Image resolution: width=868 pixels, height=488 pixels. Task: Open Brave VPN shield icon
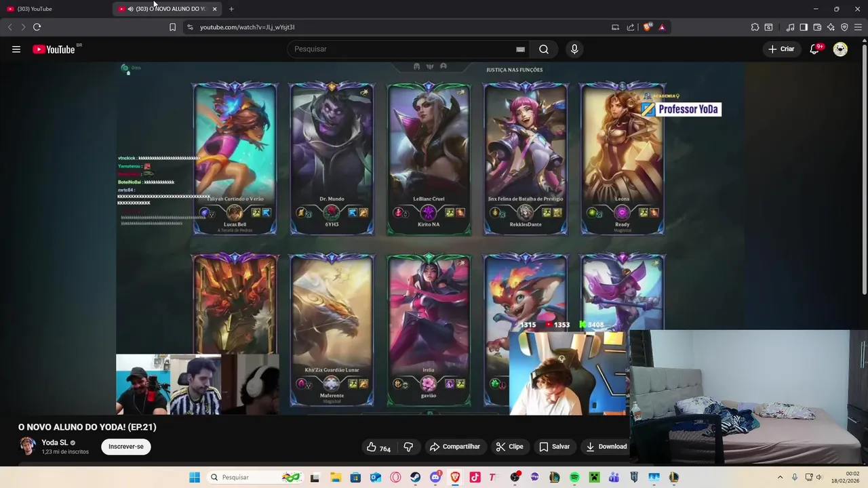pyautogui.click(x=844, y=27)
